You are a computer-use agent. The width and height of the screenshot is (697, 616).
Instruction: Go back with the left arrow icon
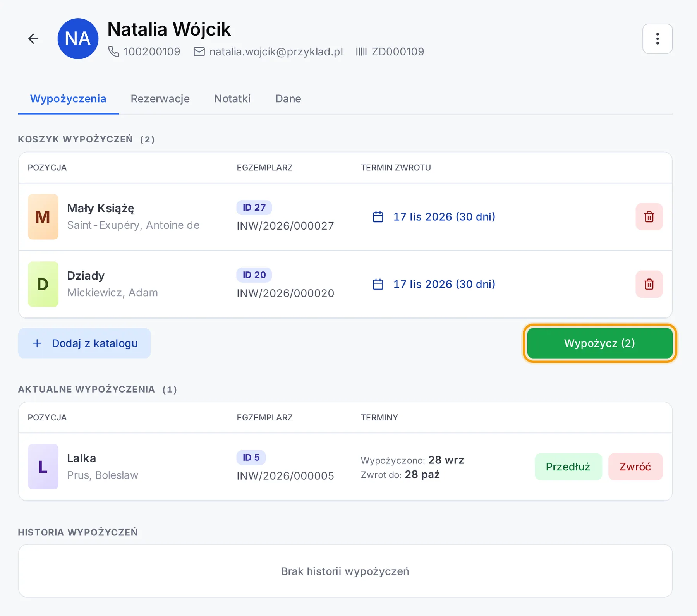click(33, 39)
